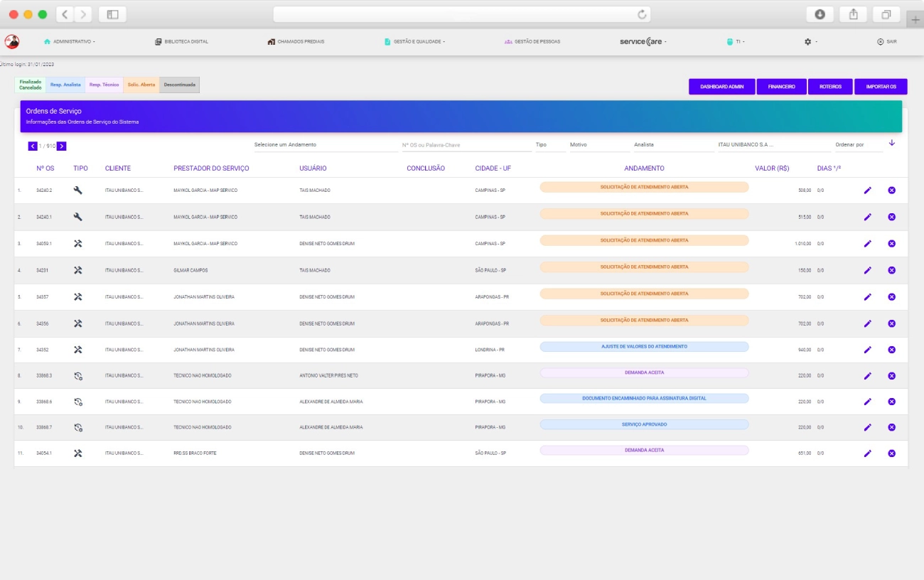Open the 'Selecione um Andamento' dropdown

click(x=326, y=145)
